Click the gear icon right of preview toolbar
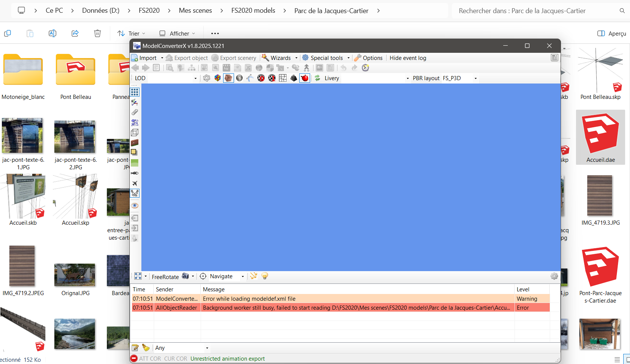Screen dimensions: 630x364 pos(554,276)
